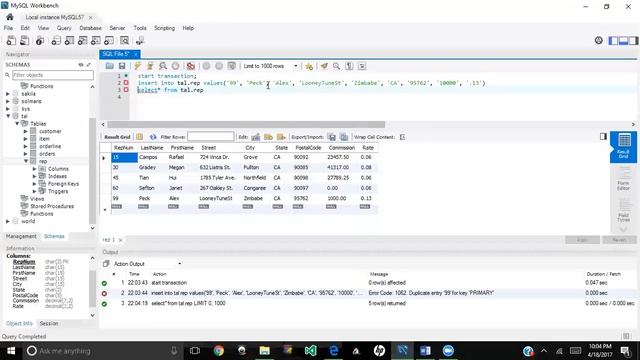
Task: Switch to the Management tab
Action: coord(21,236)
